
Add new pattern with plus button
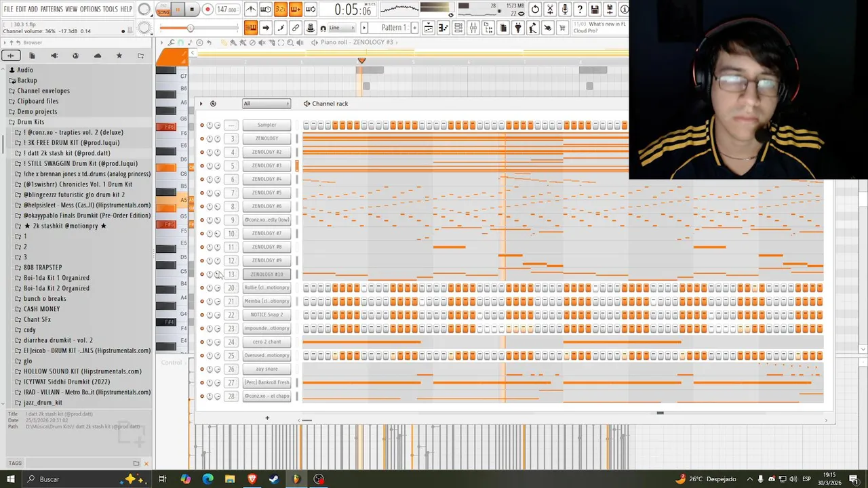tap(414, 28)
